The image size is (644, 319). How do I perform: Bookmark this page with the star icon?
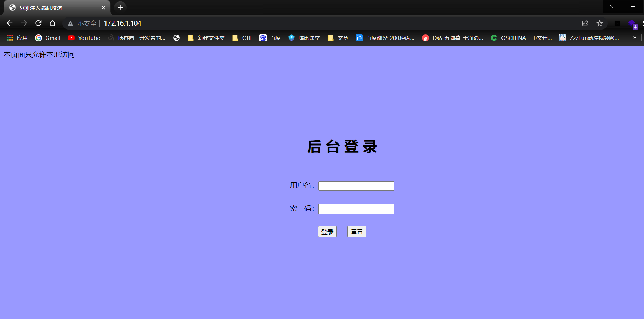click(x=599, y=23)
